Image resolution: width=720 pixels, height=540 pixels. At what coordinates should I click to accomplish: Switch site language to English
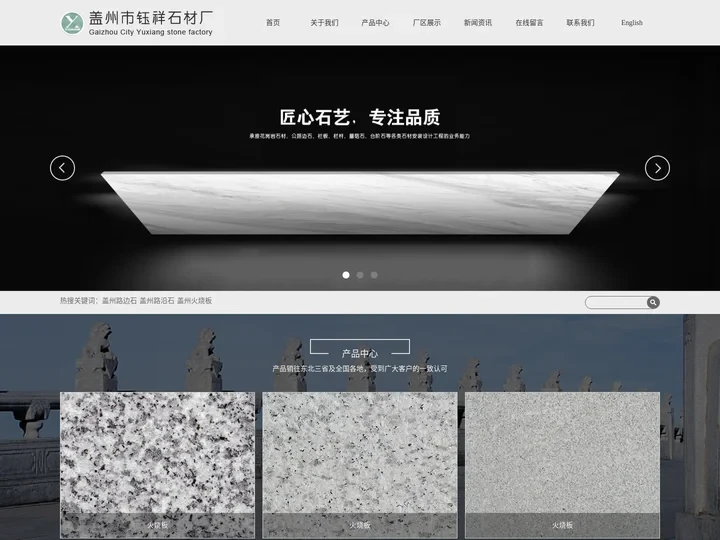click(632, 22)
